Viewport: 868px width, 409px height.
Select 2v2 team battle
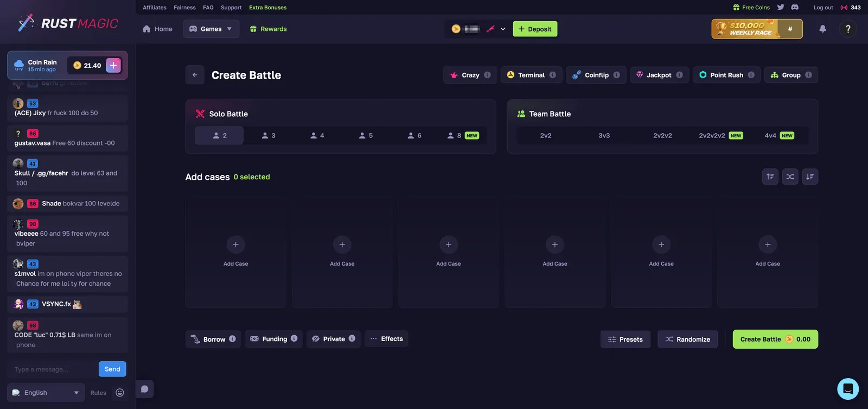546,135
